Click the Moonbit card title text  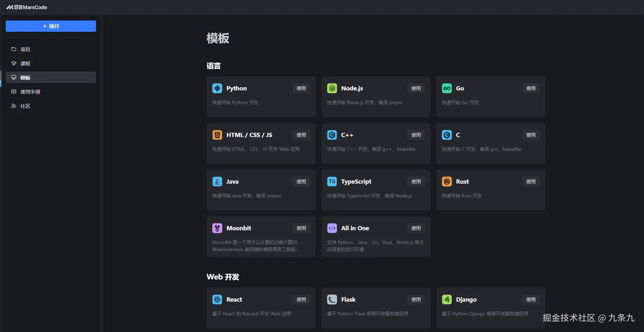click(239, 228)
